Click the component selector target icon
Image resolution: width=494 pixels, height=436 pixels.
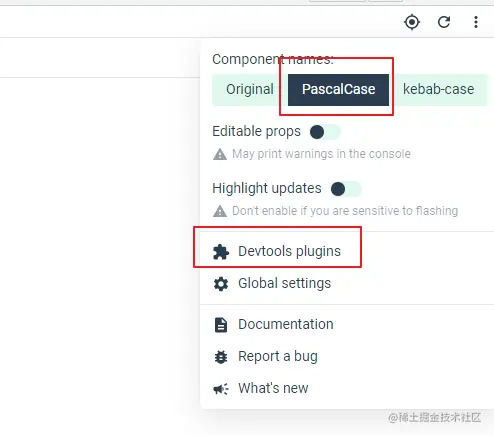412,22
